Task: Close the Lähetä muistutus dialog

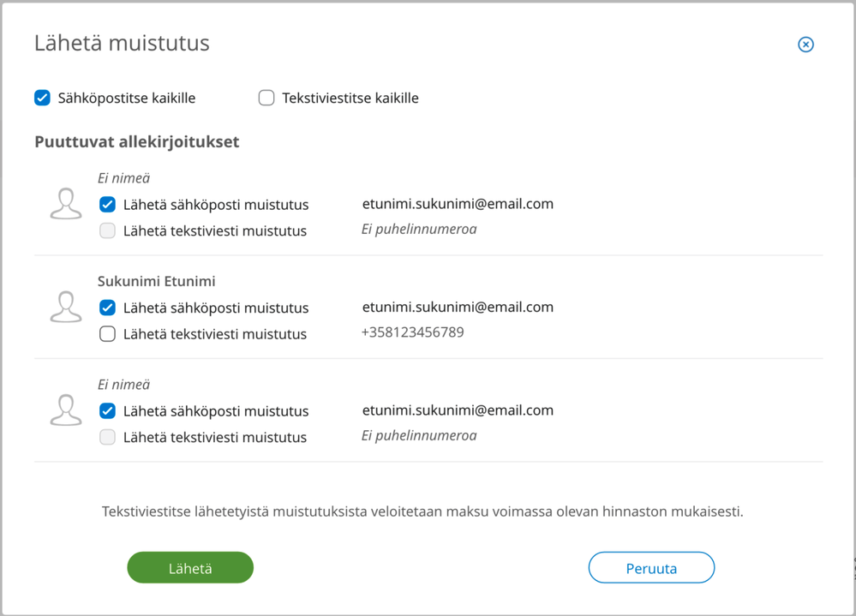Action: point(805,45)
